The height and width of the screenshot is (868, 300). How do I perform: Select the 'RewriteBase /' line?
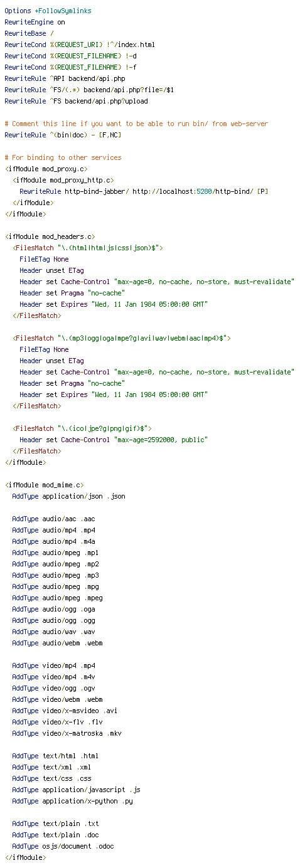pos(29,33)
